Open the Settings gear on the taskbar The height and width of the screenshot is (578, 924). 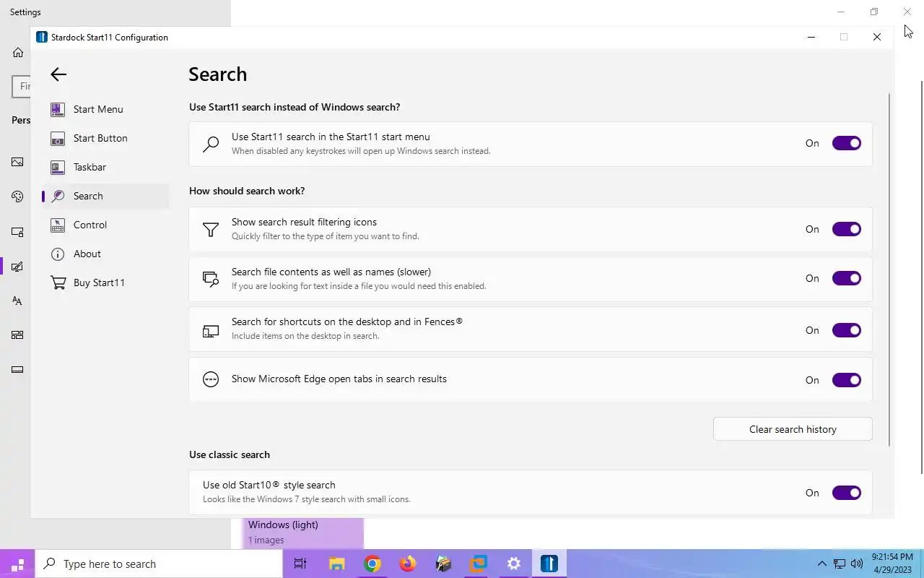click(513, 564)
